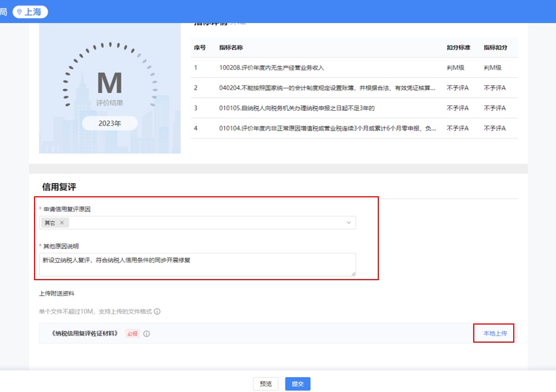This screenshot has width=556, height=392.
Task: Click info icon next to 支持上传的文件格式
Action: click(x=157, y=311)
